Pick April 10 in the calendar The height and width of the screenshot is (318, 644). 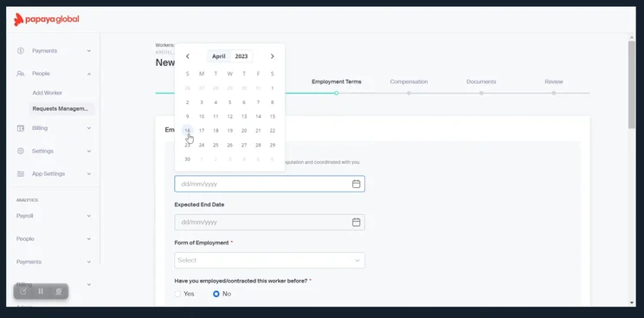coord(202,116)
